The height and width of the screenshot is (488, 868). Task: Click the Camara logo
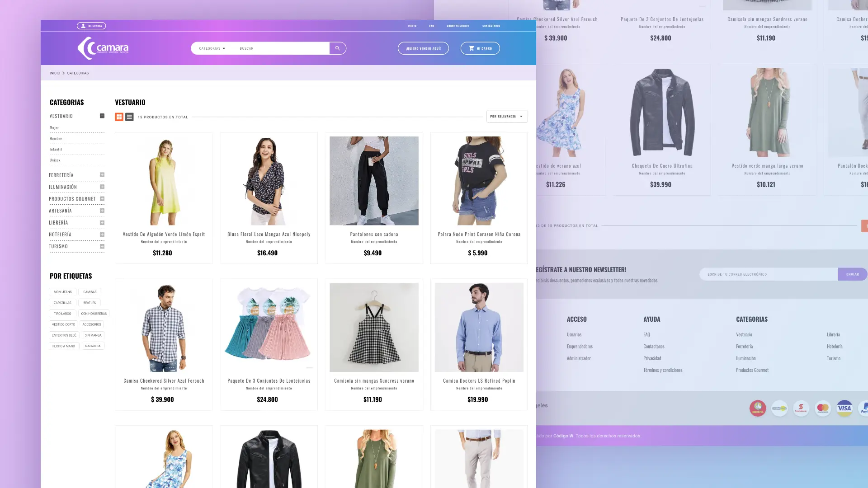pos(103,48)
